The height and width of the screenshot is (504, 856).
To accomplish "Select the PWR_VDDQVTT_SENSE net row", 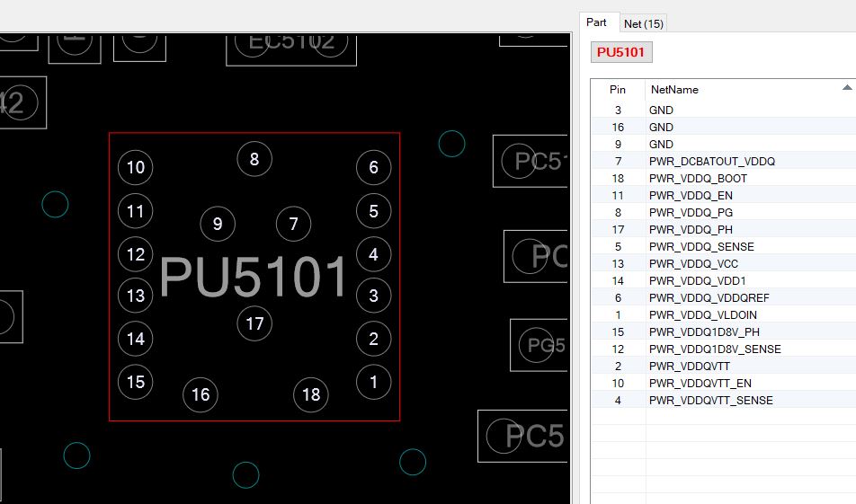I will (723, 401).
